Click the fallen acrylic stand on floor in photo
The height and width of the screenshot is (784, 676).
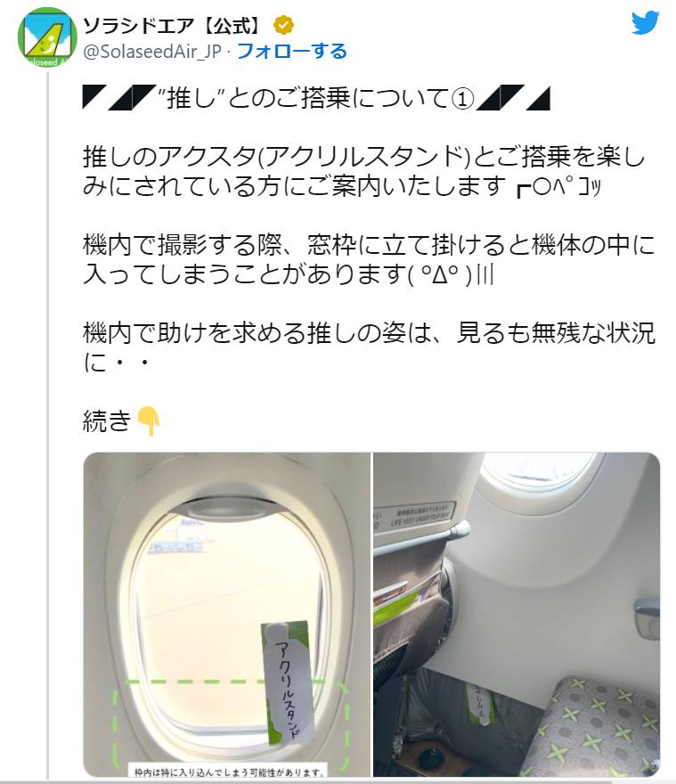[480, 704]
